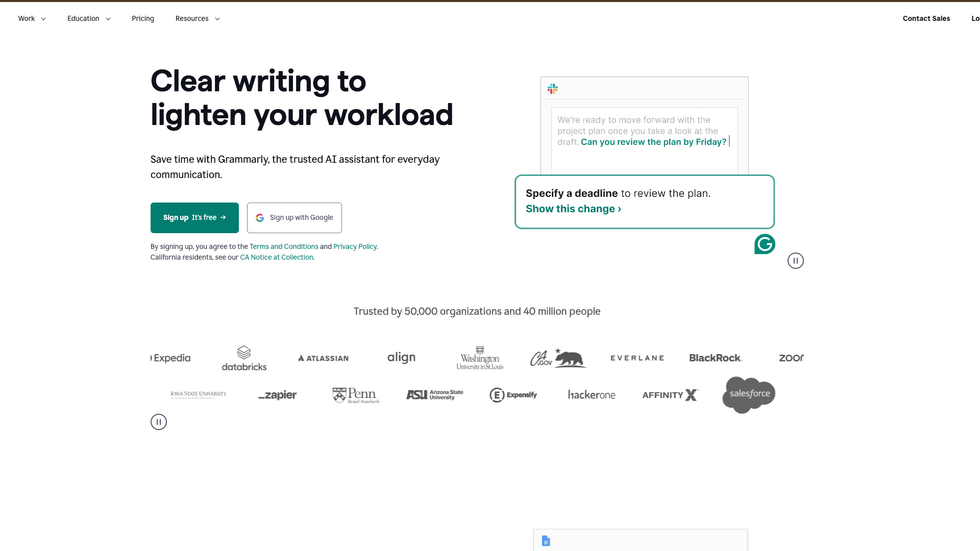Click the message text field in the Slack demo

pyautogui.click(x=644, y=138)
